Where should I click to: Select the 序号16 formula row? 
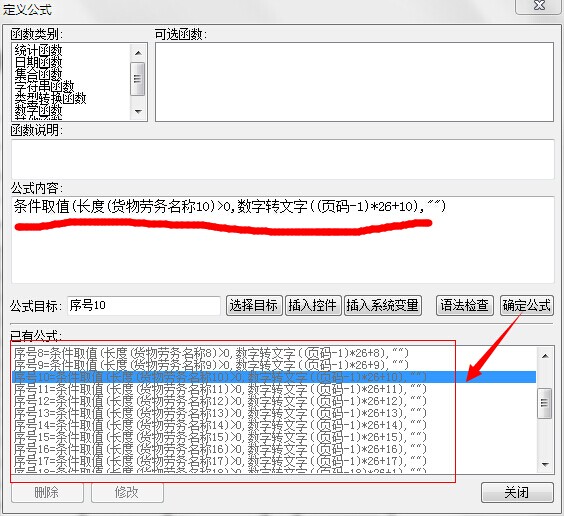point(274,449)
